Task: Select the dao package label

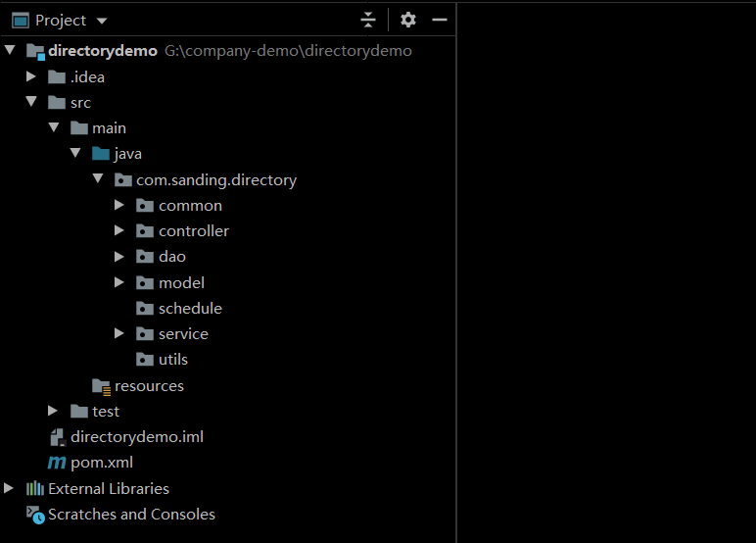Action: click(x=172, y=257)
